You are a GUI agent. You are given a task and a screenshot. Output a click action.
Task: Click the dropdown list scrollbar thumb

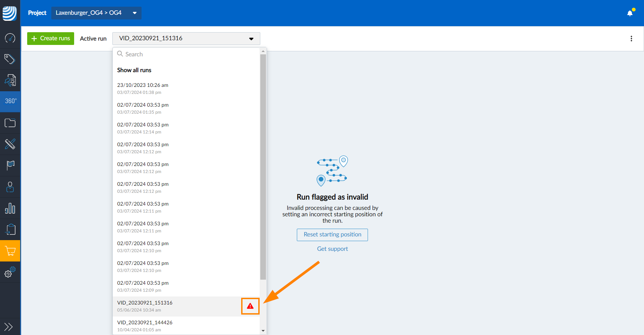click(263, 167)
